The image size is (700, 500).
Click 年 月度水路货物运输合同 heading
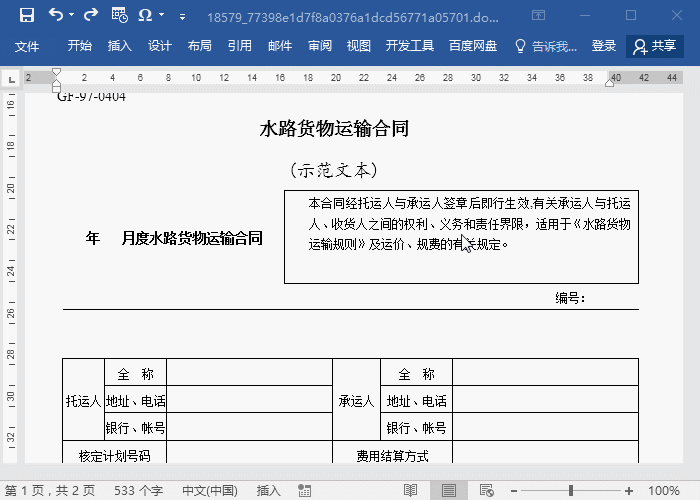tap(174, 238)
